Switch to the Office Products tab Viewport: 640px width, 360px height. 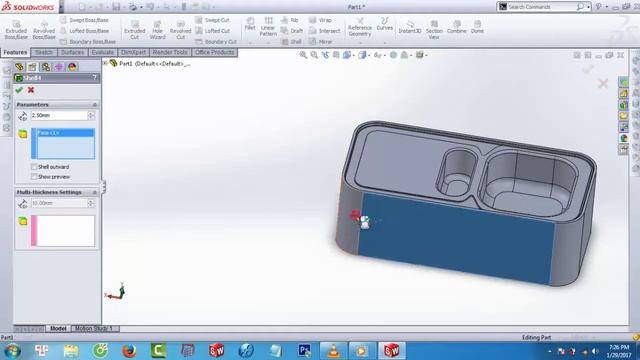pyautogui.click(x=215, y=52)
